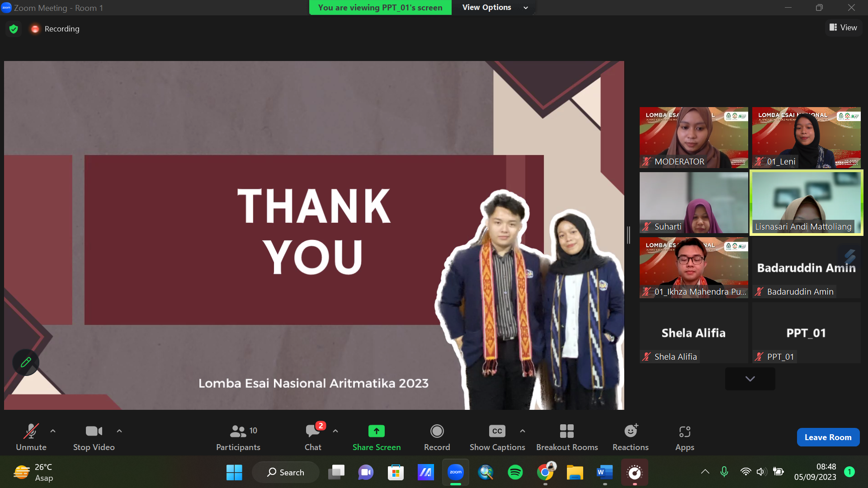The image size is (868, 488).
Task: Open the Reactions menu icon
Action: click(630, 431)
